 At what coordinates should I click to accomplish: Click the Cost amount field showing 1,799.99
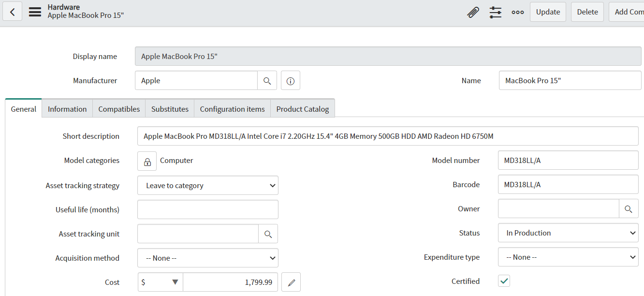point(231,282)
